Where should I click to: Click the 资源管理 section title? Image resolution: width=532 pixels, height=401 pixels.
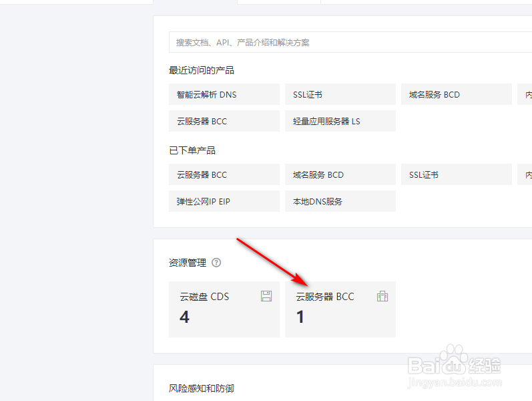[188, 263]
